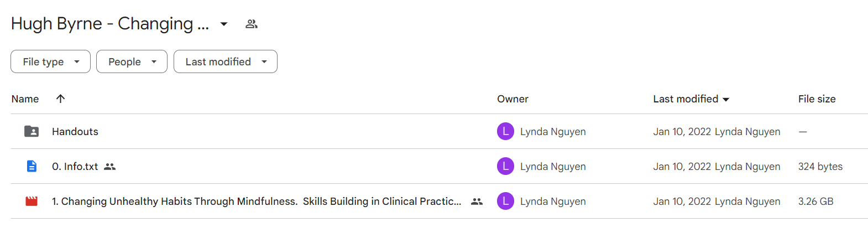Click the Last modified column header arrow
The height and width of the screenshot is (227, 868).
726,100
